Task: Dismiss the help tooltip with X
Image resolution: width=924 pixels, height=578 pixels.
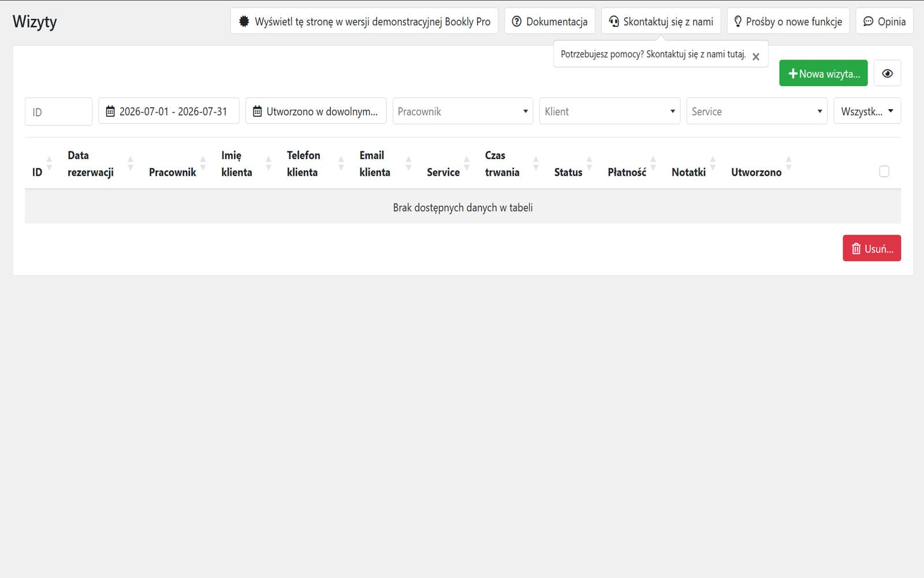Action: [756, 57]
